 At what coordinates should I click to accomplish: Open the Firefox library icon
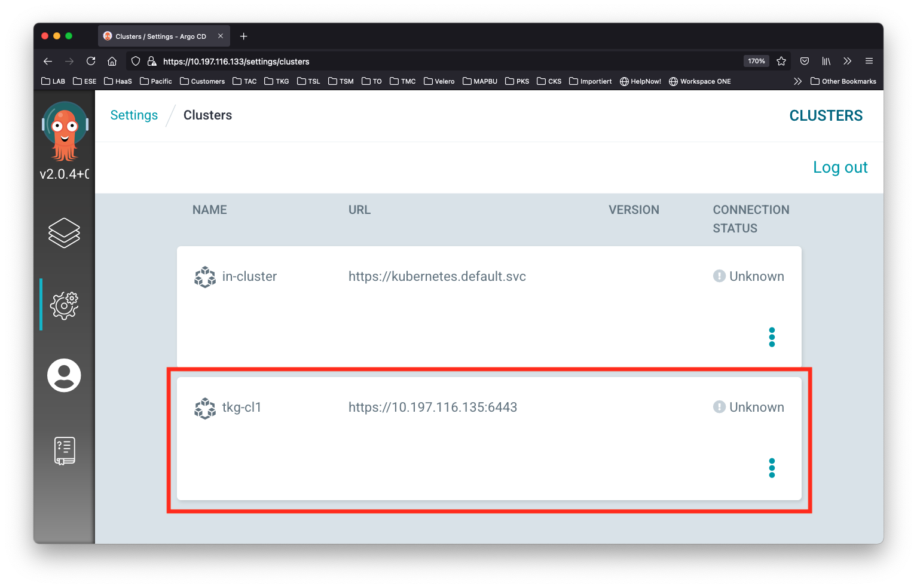click(826, 60)
